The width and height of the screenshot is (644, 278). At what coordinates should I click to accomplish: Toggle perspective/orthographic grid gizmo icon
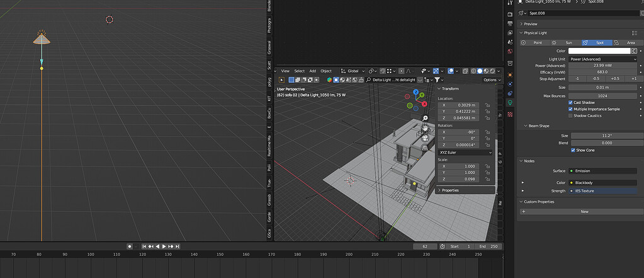(425, 148)
